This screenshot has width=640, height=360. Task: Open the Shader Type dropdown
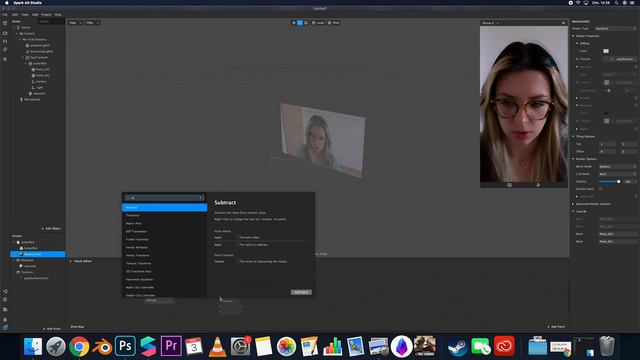pos(616,29)
